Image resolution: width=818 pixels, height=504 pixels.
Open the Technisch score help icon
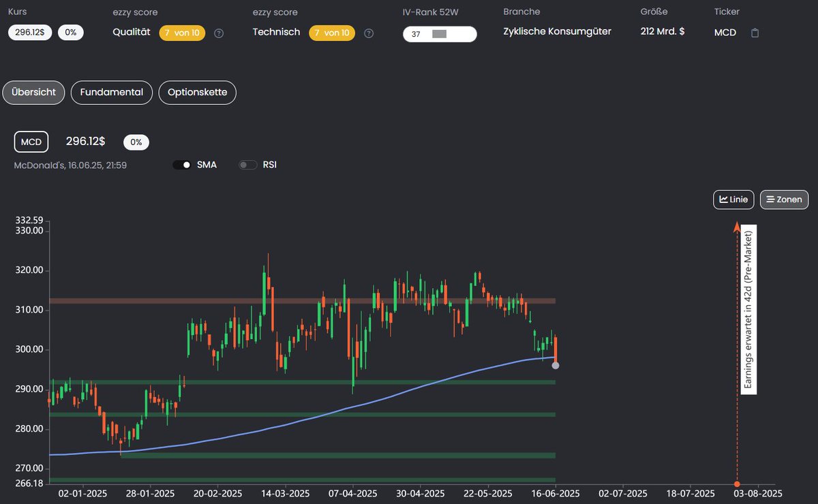[x=369, y=33]
